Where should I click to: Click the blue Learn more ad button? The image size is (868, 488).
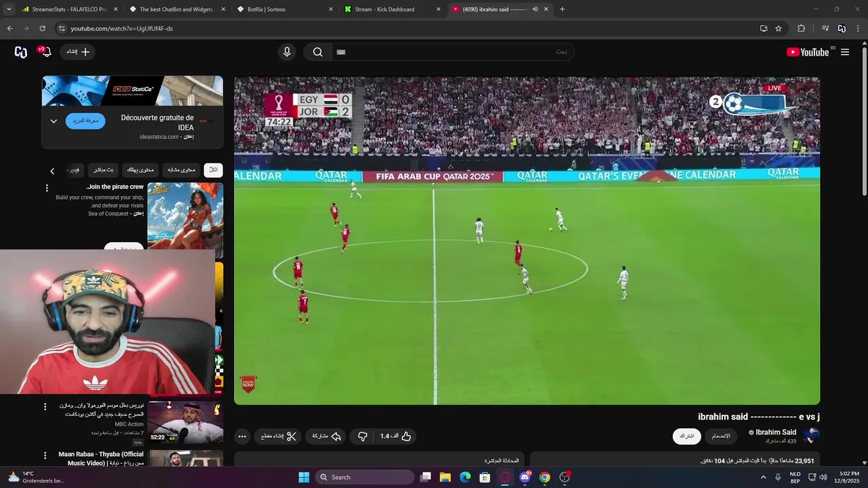tap(85, 121)
